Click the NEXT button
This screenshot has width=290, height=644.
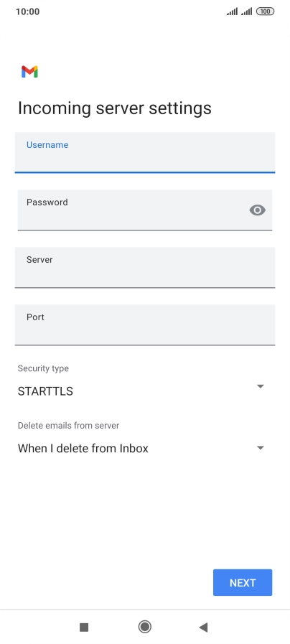[243, 582]
